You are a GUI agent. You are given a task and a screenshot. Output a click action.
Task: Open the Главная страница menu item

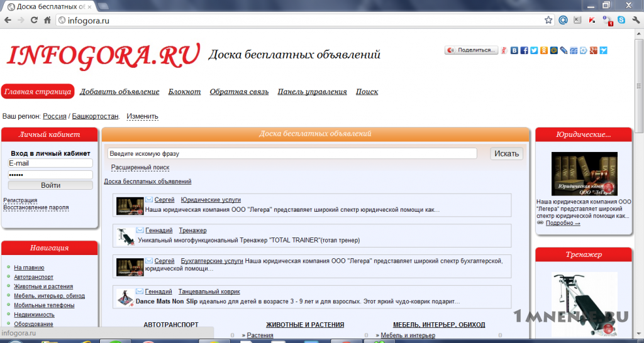tap(38, 92)
